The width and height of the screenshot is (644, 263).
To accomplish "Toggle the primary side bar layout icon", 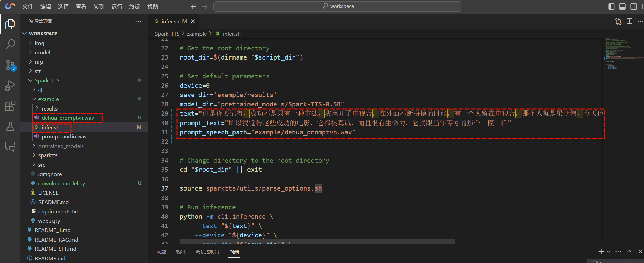I will [611, 6].
